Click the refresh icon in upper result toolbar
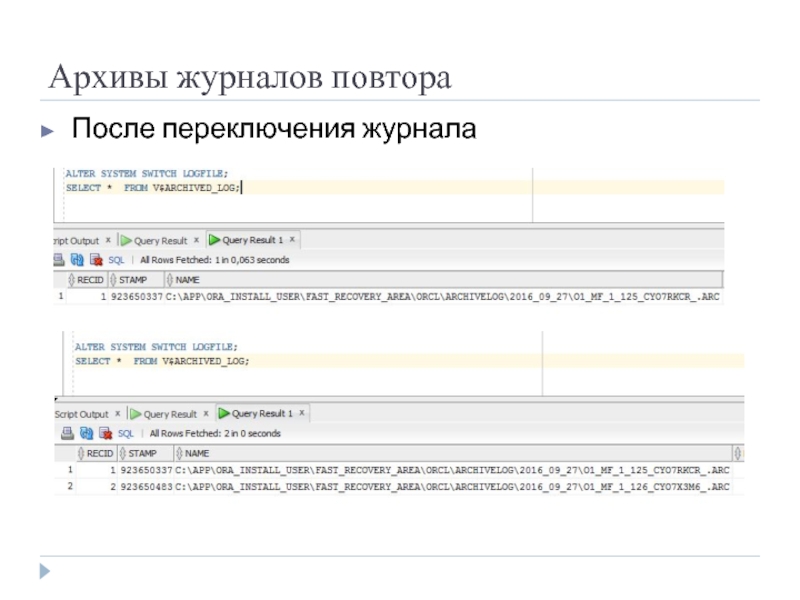Image resolution: width=800 pixels, height=600 pixels. click(77, 260)
